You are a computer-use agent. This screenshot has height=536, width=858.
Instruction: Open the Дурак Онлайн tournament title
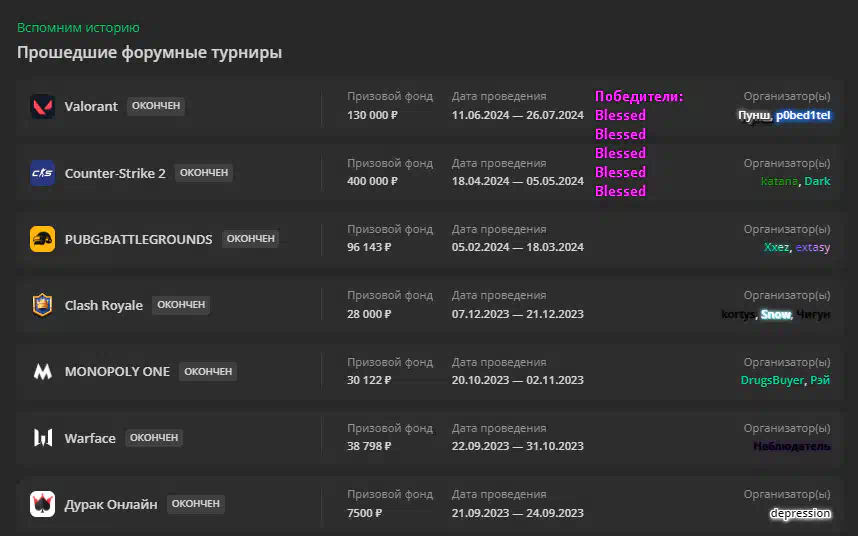point(111,504)
